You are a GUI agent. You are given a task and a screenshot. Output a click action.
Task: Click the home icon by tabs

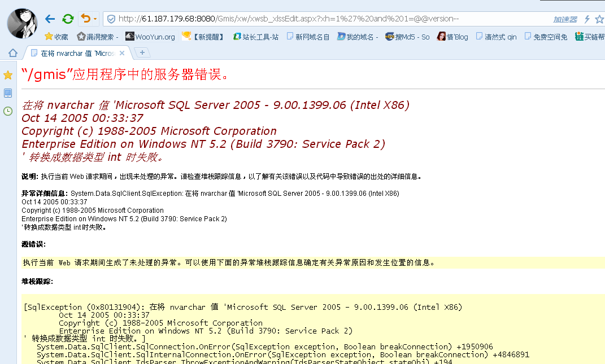13,53
